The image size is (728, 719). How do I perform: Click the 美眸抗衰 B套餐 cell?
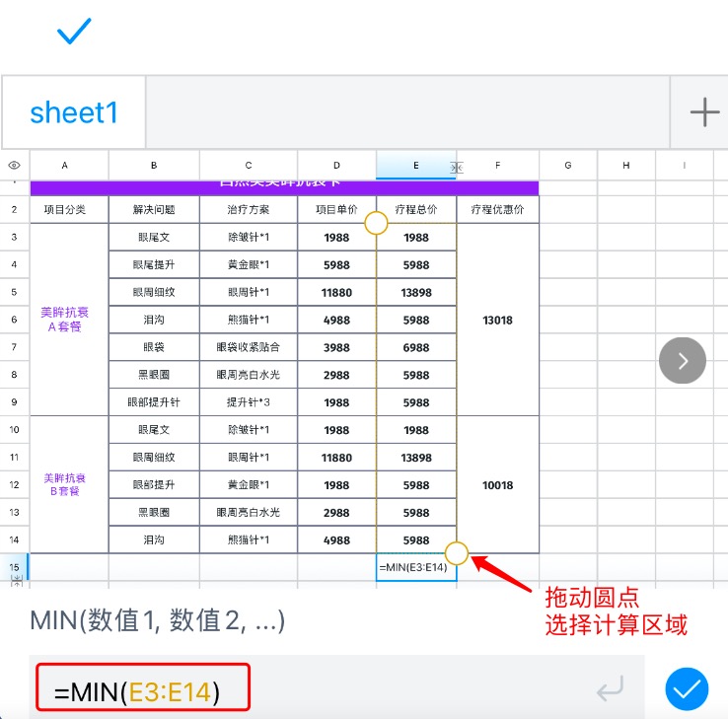point(69,484)
